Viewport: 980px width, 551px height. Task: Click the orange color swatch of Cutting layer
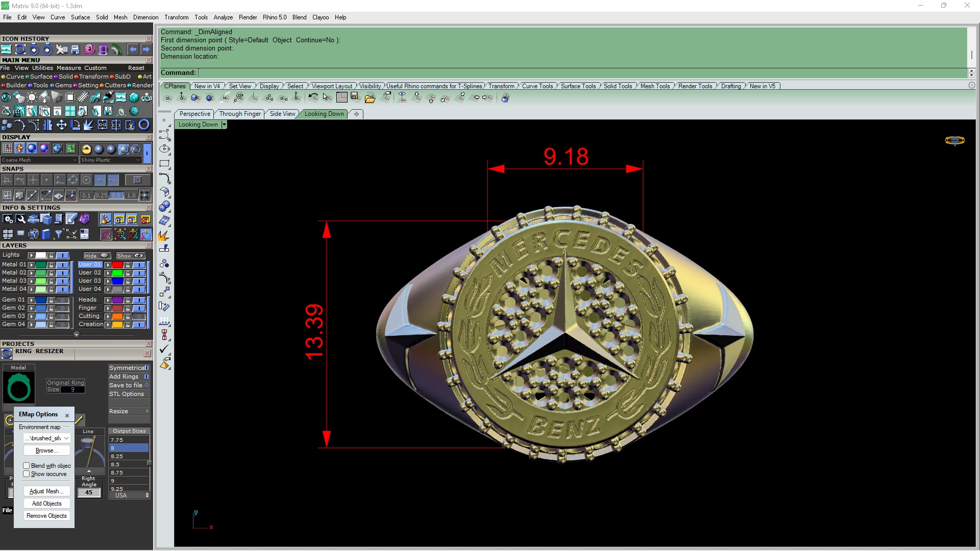coord(117,316)
